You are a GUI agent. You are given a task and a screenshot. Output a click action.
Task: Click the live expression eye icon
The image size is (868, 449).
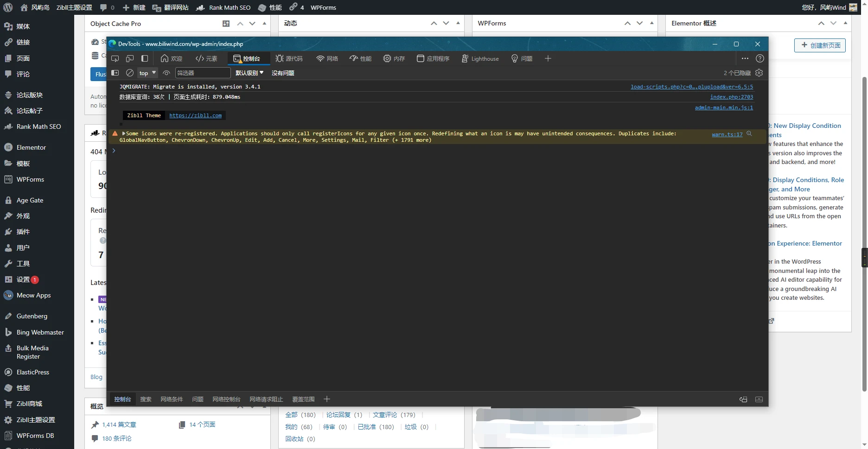coord(166,73)
